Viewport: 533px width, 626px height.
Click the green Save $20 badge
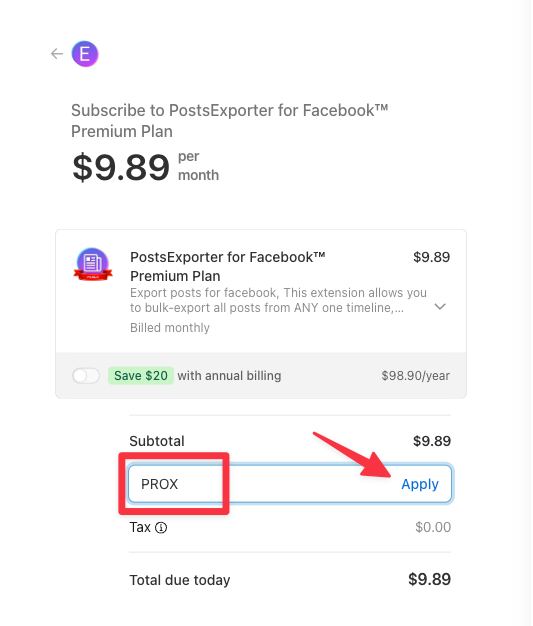141,376
